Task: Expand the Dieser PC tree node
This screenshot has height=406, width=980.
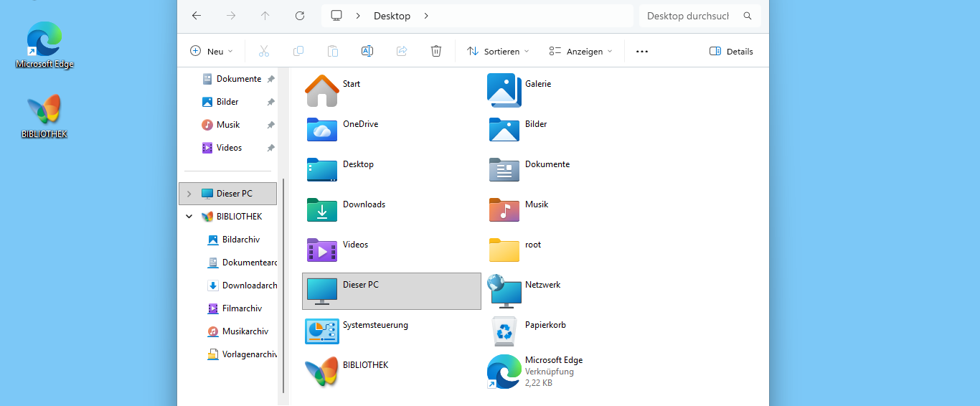Action: (x=189, y=194)
